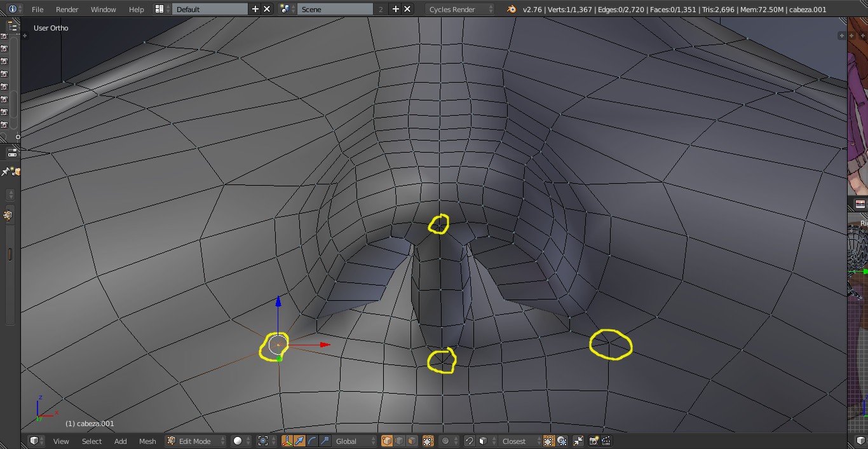The width and height of the screenshot is (868, 449).
Task: Open the Mesh menu in 3D viewport
Action: point(147,441)
